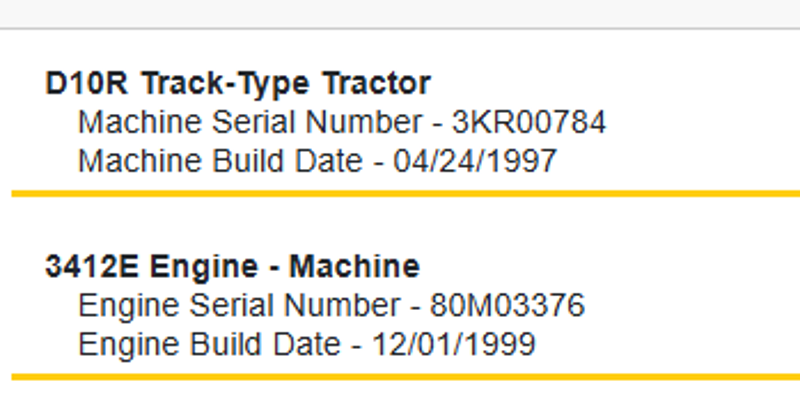Select the Machine Build Date label
Viewport: 800px width, 401px height.
[220, 160]
